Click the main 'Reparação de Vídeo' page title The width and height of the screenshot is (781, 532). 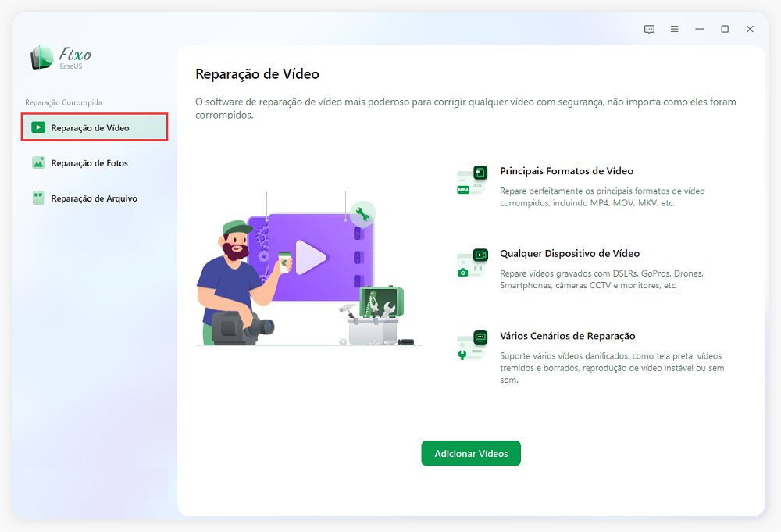(x=257, y=74)
